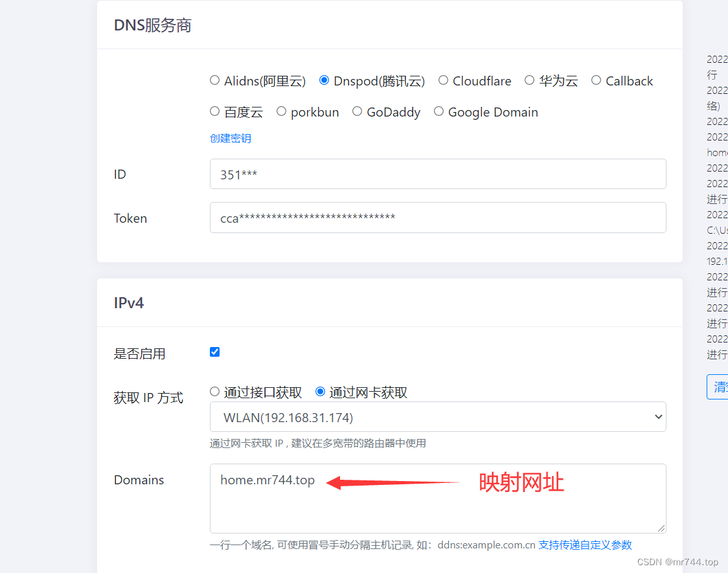Select the Alidns(阿里云) DNS provider
728x573 pixels.
pos(214,80)
